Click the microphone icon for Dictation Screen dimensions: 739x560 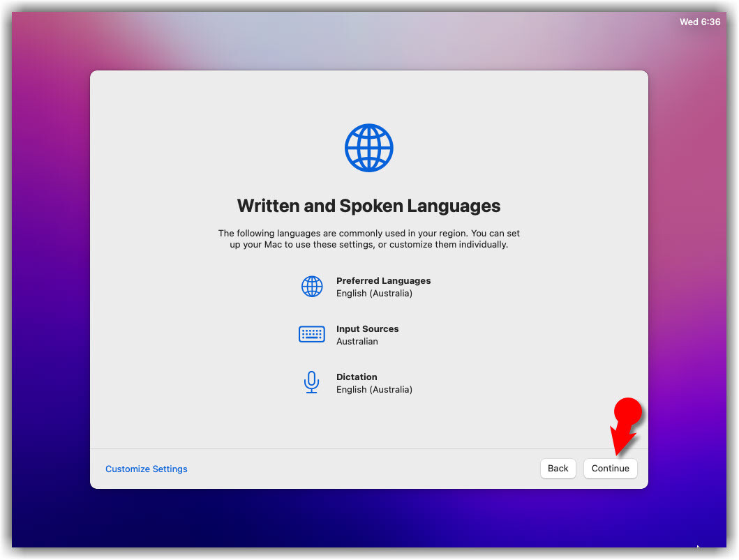click(x=312, y=382)
